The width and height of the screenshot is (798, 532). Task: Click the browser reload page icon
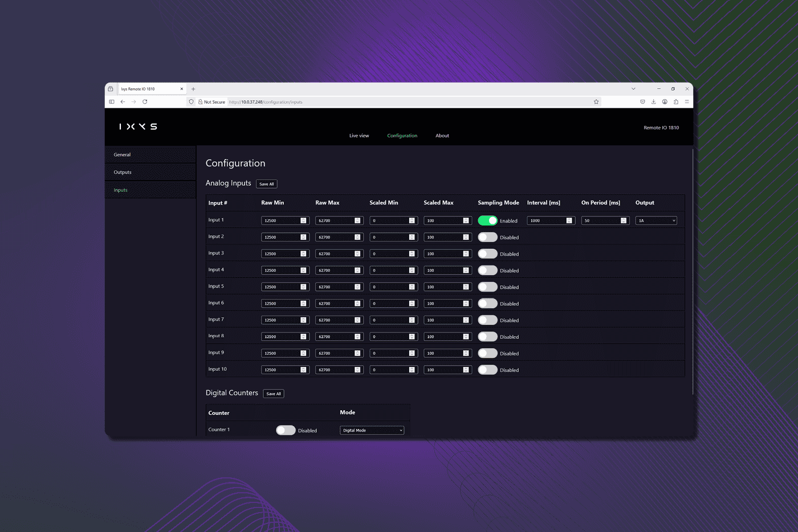(145, 102)
